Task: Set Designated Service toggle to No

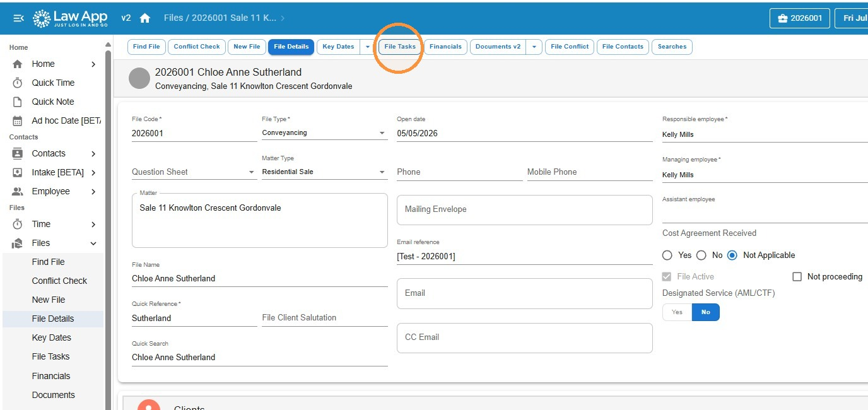Action: click(706, 312)
